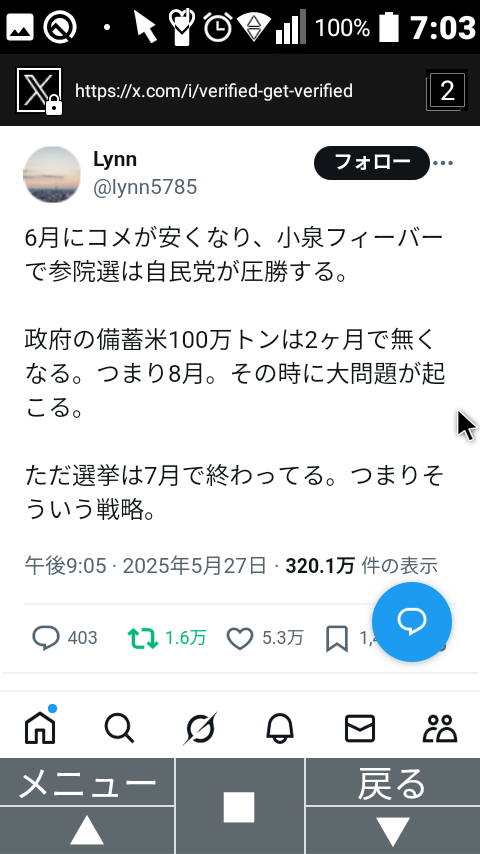
Task: Open the Notifications bell tab
Action: pyautogui.click(x=280, y=728)
